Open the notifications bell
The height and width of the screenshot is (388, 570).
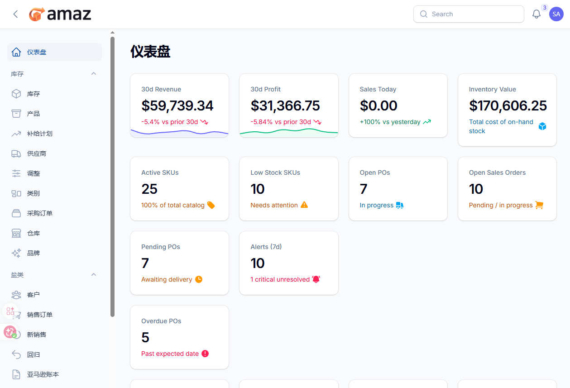pos(536,14)
